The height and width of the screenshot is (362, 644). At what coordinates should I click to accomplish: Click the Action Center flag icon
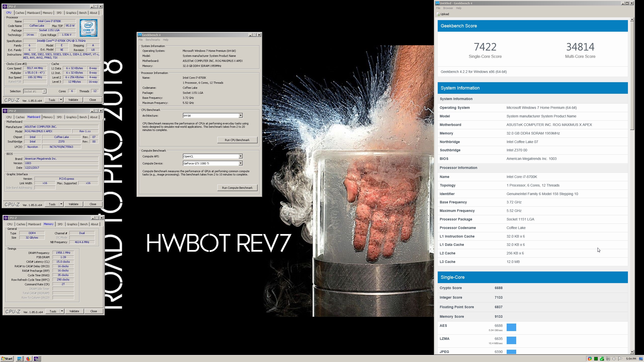click(x=620, y=359)
